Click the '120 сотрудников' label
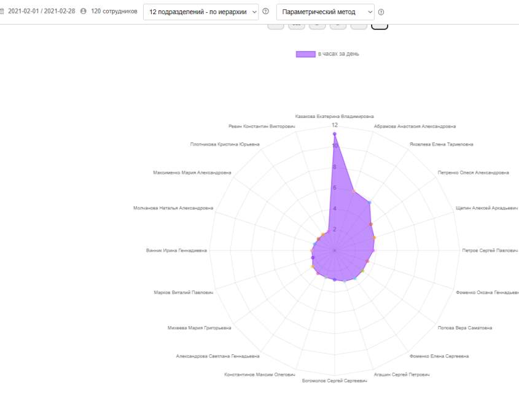 click(114, 11)
